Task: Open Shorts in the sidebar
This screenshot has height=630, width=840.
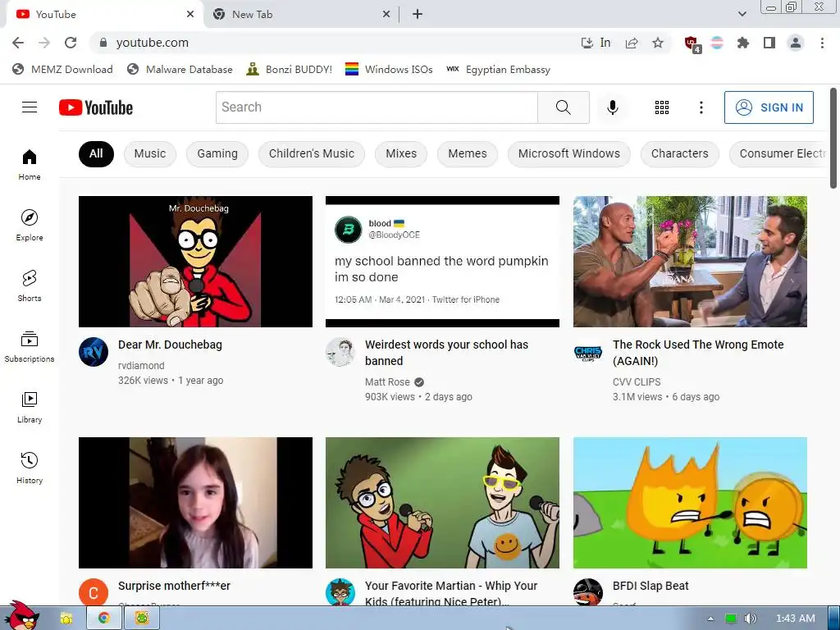Action: coord(30,285)
